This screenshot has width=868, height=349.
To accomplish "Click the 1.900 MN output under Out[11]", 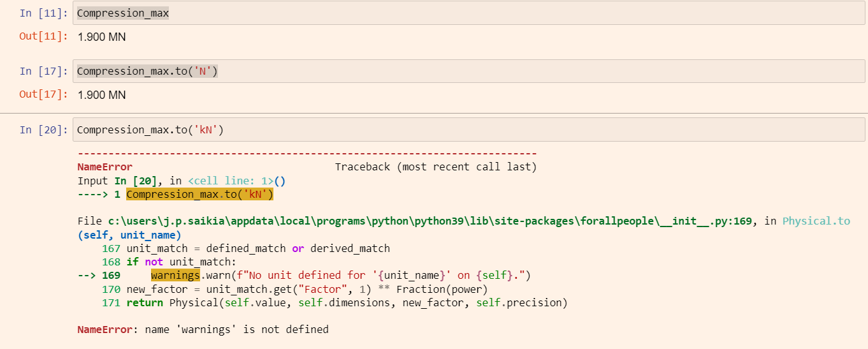I will tap(101, 37).
